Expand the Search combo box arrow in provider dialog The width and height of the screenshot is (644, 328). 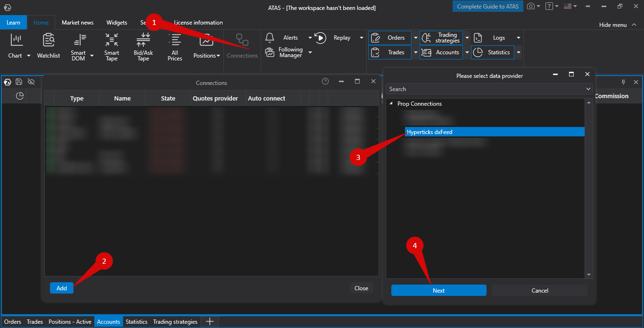[588, 89]
